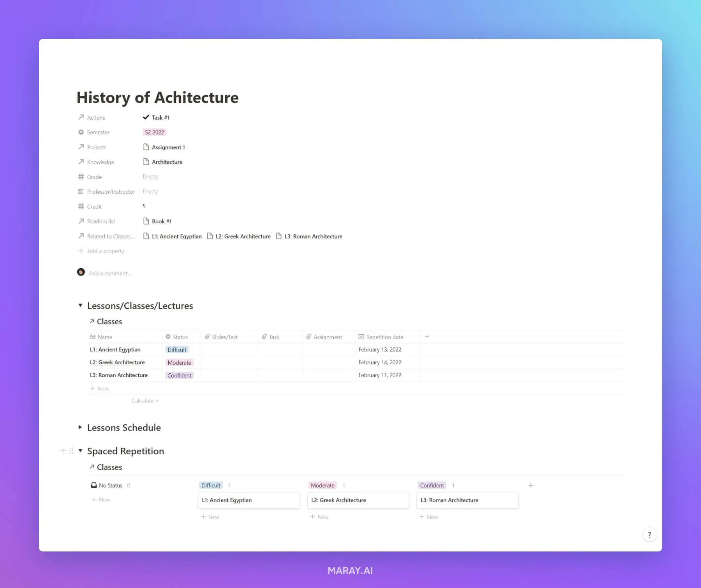Click the number sign icon beside Grade

pyautogui.click(x=81, y=177)
